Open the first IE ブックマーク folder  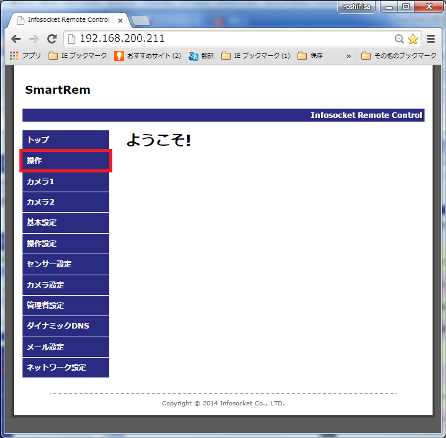pyautogui.click(x=77, y=56)
